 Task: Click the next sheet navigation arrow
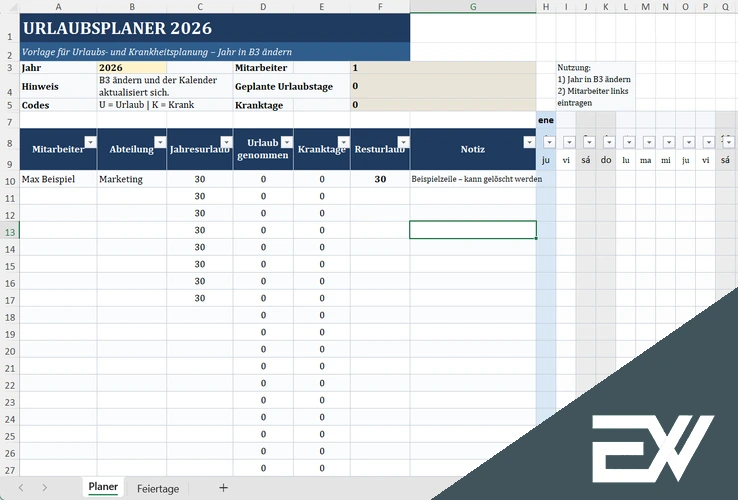(45, 488)
